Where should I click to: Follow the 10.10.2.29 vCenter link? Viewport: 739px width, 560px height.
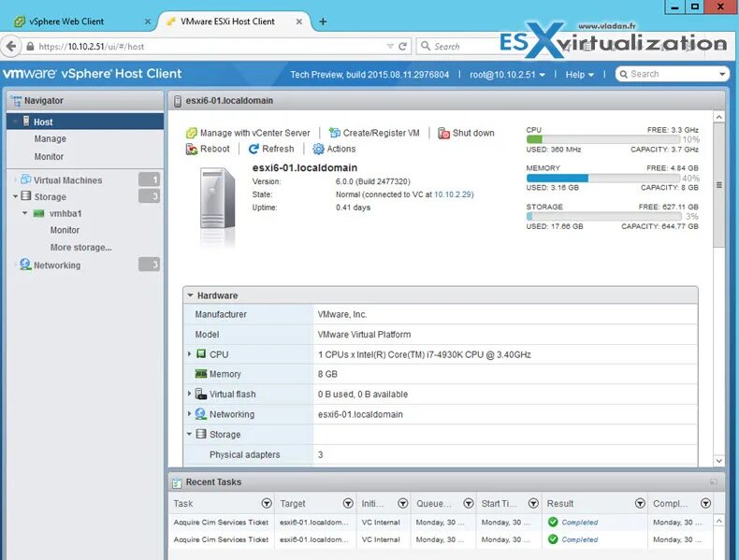point(453,194)
